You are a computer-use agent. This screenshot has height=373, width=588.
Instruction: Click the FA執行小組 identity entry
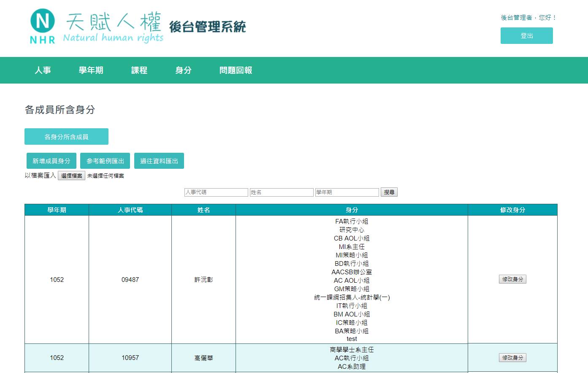352,222
